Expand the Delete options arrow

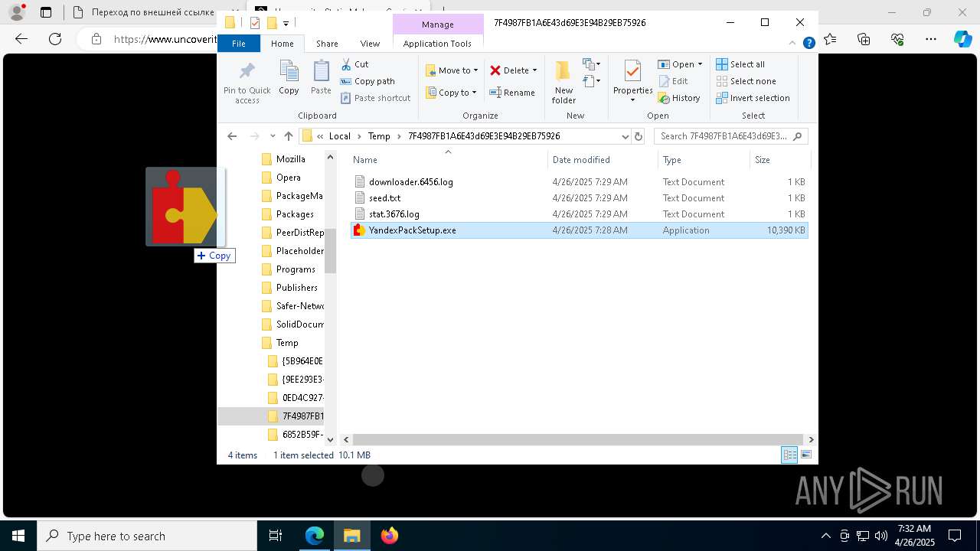point(534,70)
